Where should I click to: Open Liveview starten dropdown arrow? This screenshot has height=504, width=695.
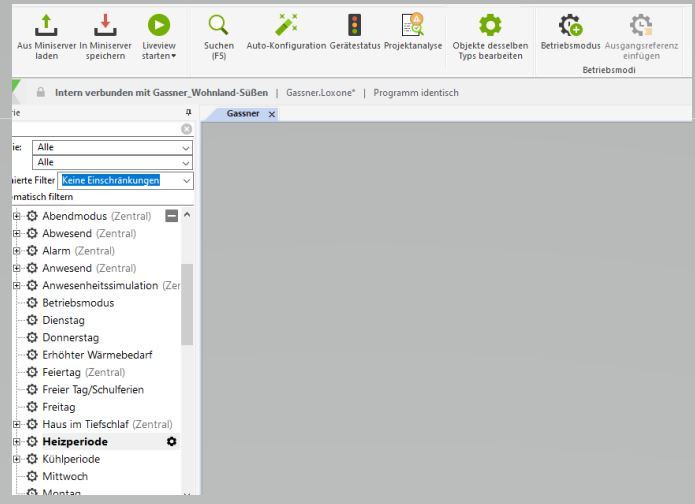point(173,56)
